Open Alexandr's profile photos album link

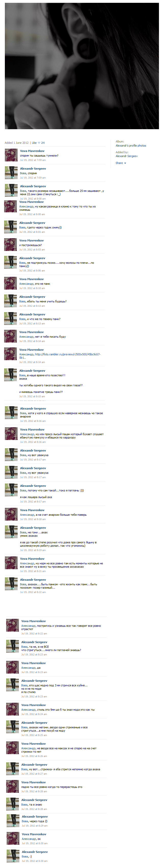tap(131, 146)
